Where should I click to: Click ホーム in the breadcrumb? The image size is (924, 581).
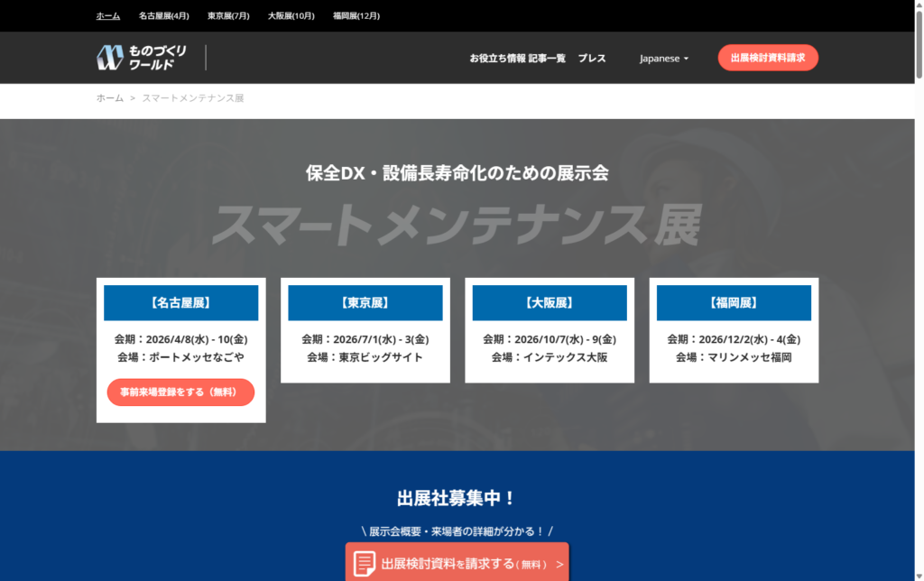[110, 97]
